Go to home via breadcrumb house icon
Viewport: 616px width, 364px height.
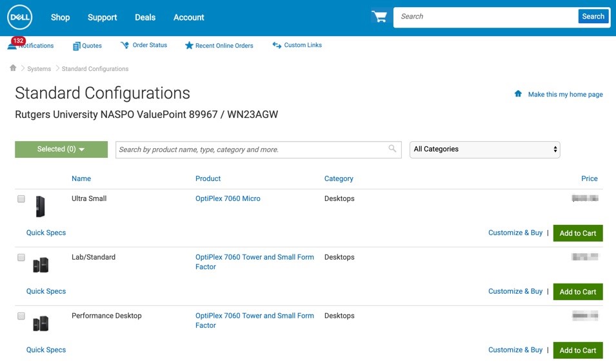click(x=13, y=68)
